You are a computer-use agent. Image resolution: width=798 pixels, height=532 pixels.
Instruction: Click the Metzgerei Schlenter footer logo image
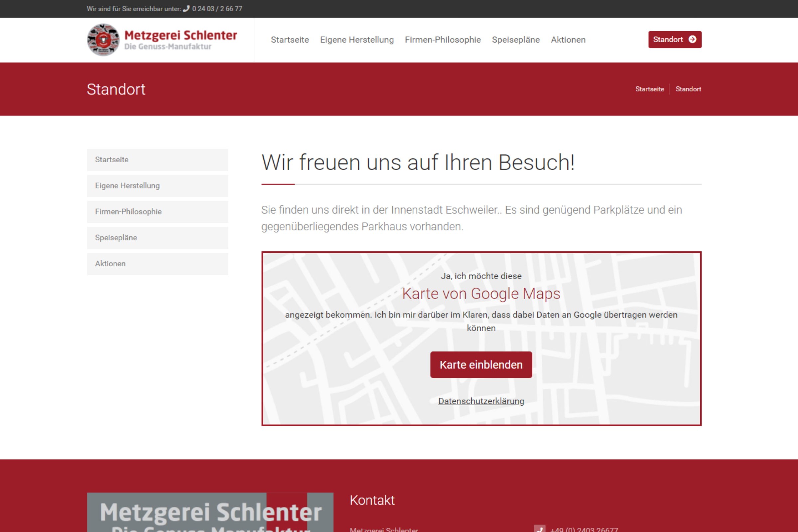pos(210,512)
